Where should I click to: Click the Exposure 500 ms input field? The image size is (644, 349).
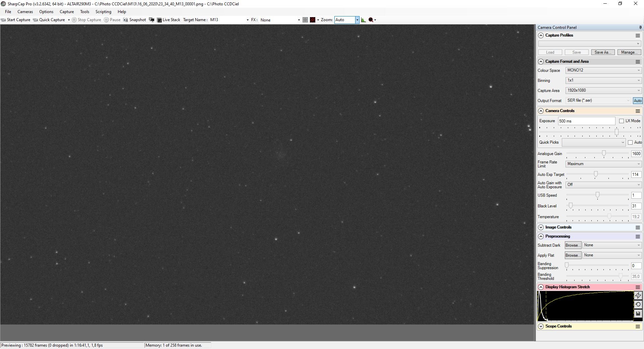[x=586, y=121]
